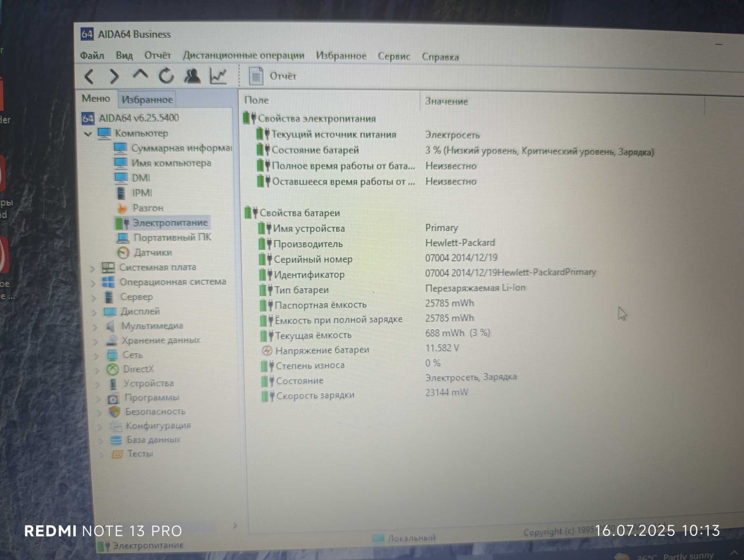Select the Скорость зарядки row
The image size is (744, 560).
click(x=365, y=395)
